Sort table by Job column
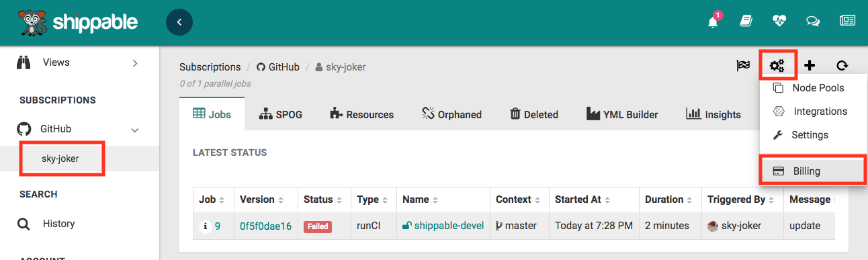Screen dimensions: 868x260 point(212,200)
